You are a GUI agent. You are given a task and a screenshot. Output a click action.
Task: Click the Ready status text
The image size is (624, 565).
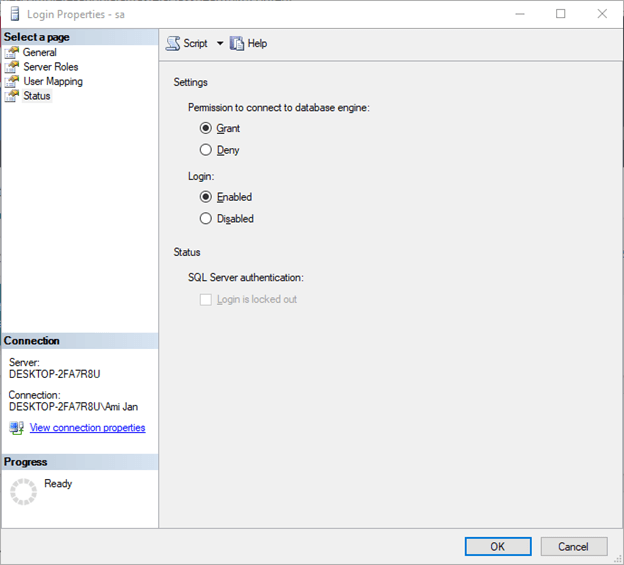(58, 484)
